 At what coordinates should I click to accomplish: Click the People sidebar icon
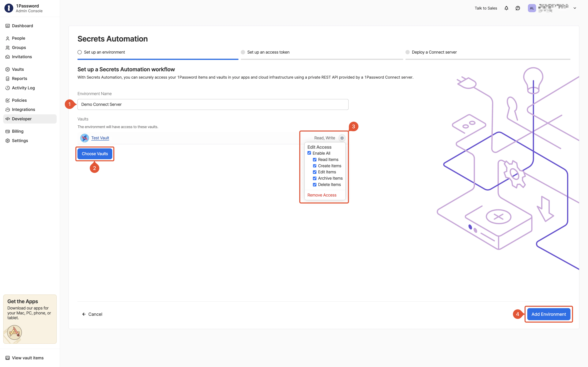(7, 38)
